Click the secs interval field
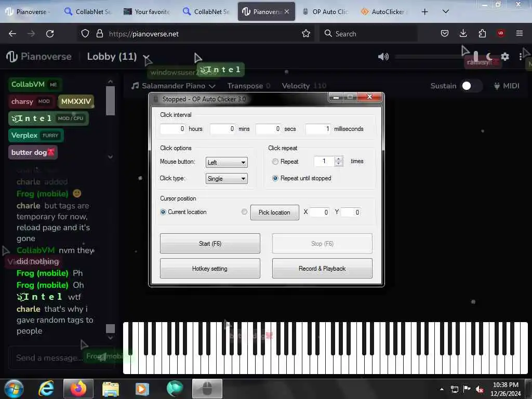This screenshot has height=399, width=532. coord(268,129)
